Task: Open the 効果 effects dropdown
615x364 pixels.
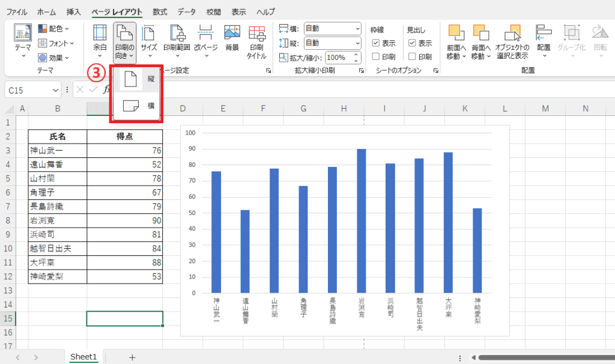Action: pos(53,58)
